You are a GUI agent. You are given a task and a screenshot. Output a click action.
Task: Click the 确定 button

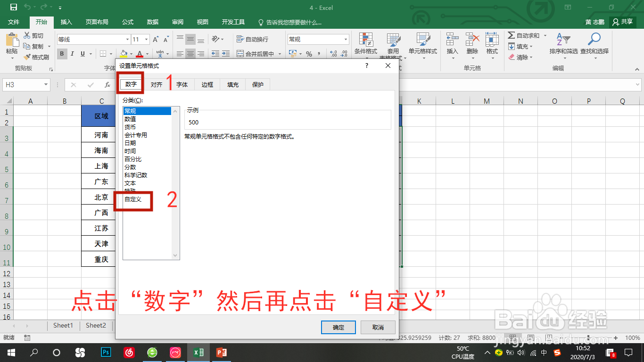(x=338, y=327)
